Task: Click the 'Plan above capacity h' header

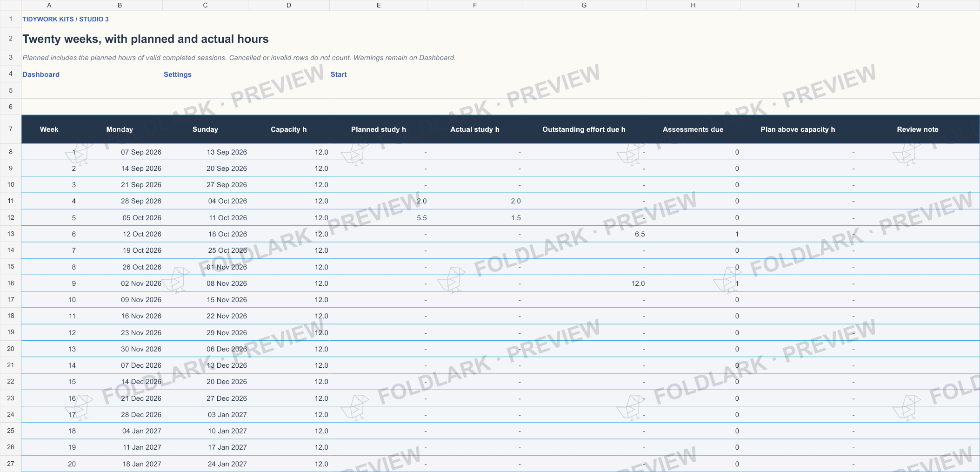Action: (798, 129)
